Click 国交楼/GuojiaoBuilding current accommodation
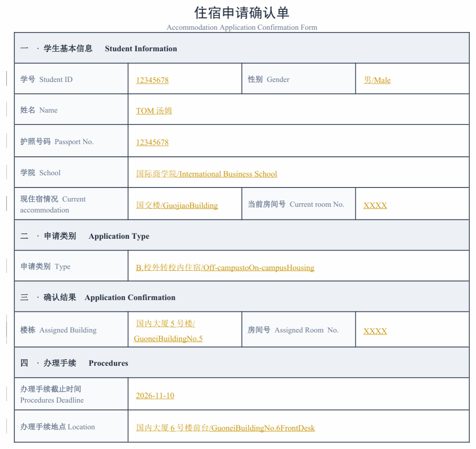Viewport: 476px width, 449px height. click(177, 205)
